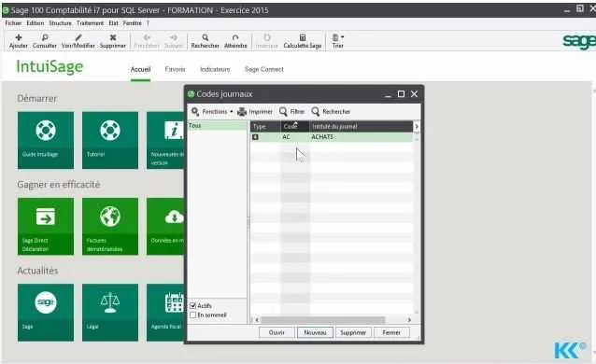Switch to the Sage Connect tab

(x=264, y=69)
